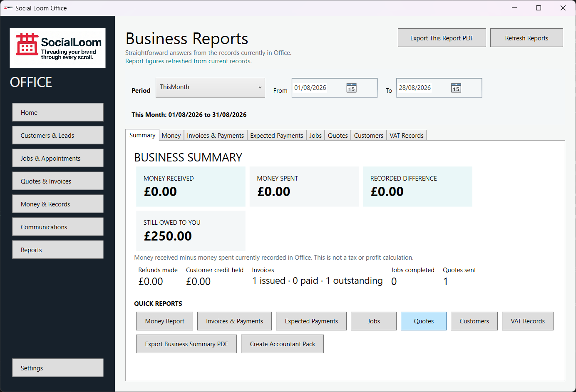Click the Expected Payments quick report button
The width and height of the screenshot is (576, 392).
pyautogui.click(x=311, y=321)
